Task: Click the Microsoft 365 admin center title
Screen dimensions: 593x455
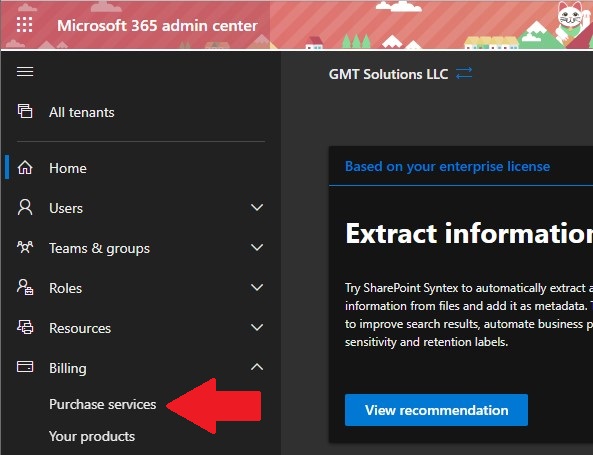Action: coord(157,26)
